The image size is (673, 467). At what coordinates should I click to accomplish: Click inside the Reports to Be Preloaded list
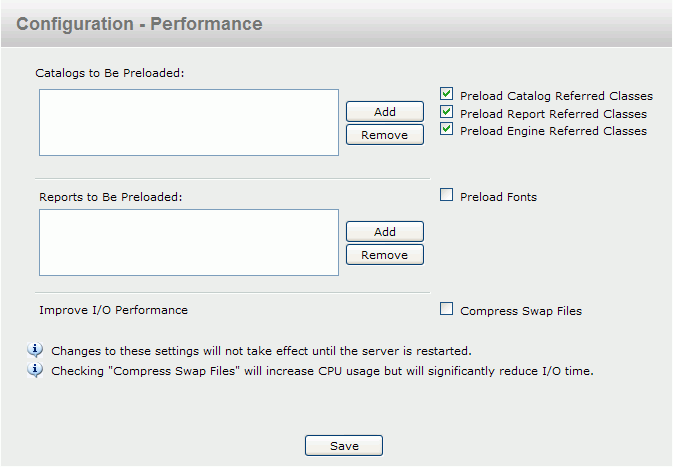click(x=189, y=243)
